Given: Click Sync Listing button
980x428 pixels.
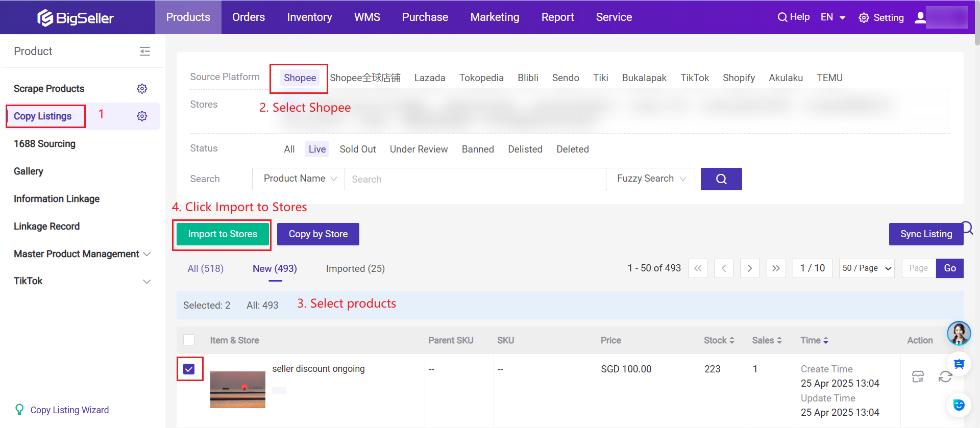Looking at the screenshot, I should [926, 234].
